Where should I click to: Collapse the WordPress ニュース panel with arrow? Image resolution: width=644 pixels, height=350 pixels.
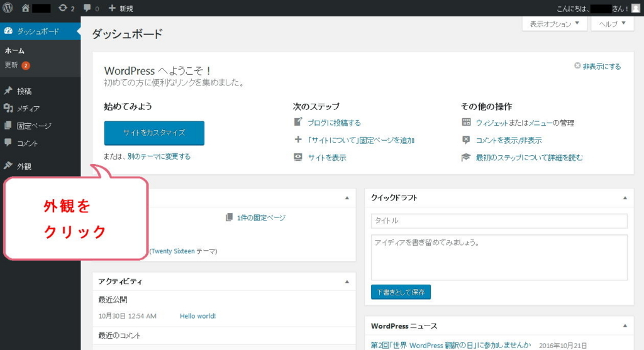coord(625,325)
